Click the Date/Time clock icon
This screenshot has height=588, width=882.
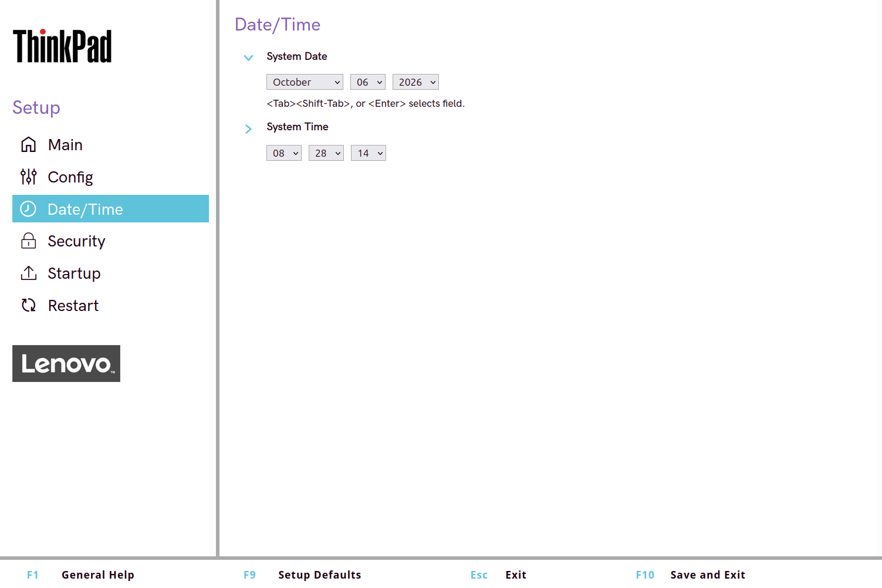pyautogui.click(x=28, y=209)
